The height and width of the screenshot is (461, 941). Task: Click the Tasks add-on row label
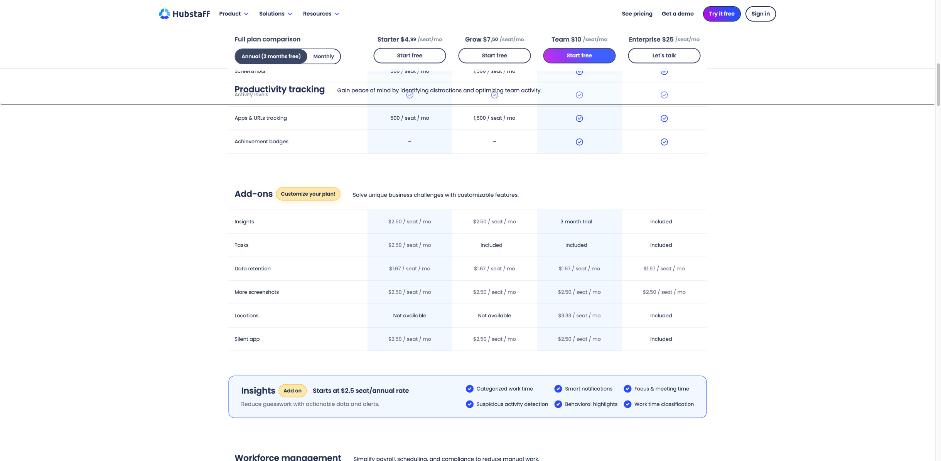pyautogui.click(x=241, y=245)
